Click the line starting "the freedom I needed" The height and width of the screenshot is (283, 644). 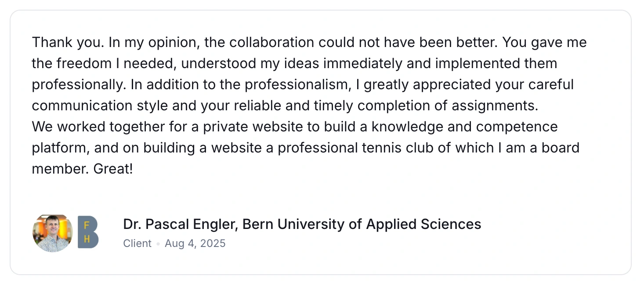click(294, 63)
